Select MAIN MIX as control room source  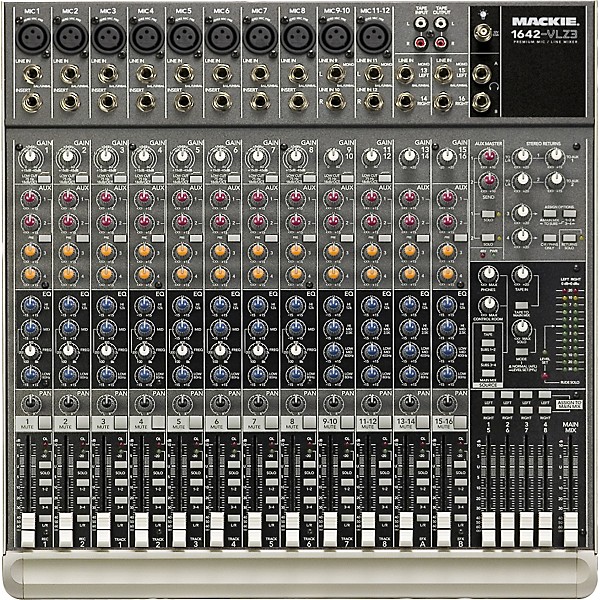coord(488,373)
